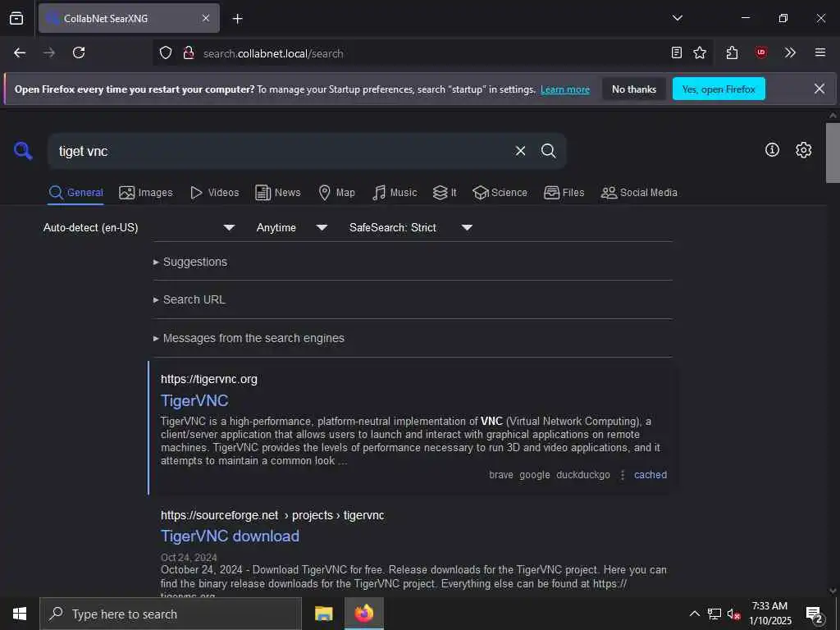Dismiss the Firefox startup notification bar
The width and height of the screenshot is (840, 630).
tap(819, 89)
